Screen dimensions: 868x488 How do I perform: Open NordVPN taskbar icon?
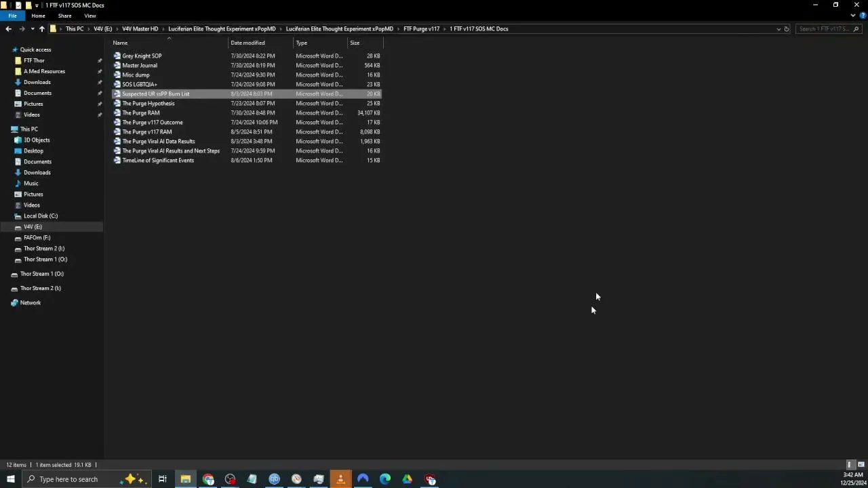[x=363, y=479]
